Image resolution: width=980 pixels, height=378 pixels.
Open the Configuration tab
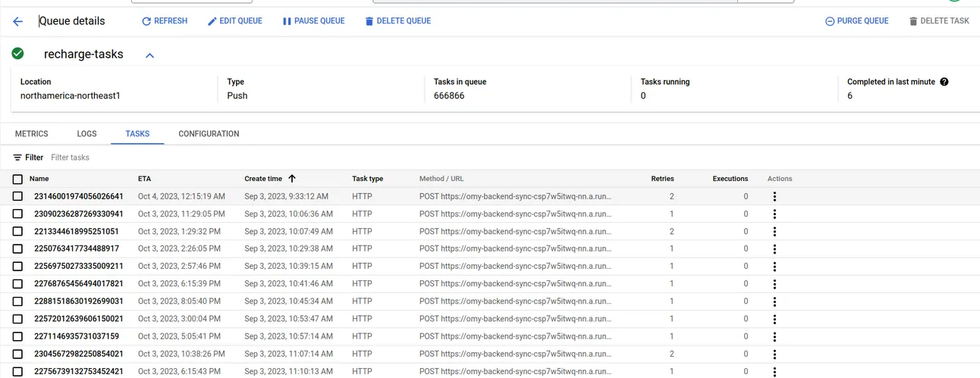pos(209,134)
